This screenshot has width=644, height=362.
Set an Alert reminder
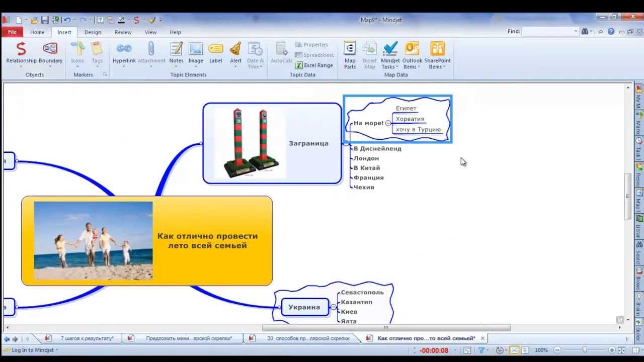tap(235, 54)
